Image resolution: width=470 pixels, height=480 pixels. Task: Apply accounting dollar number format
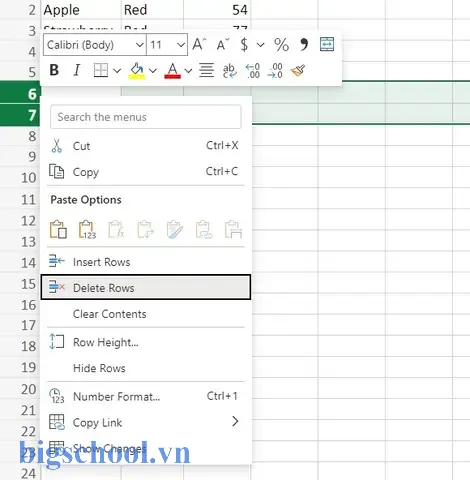(x=244, y=44)
